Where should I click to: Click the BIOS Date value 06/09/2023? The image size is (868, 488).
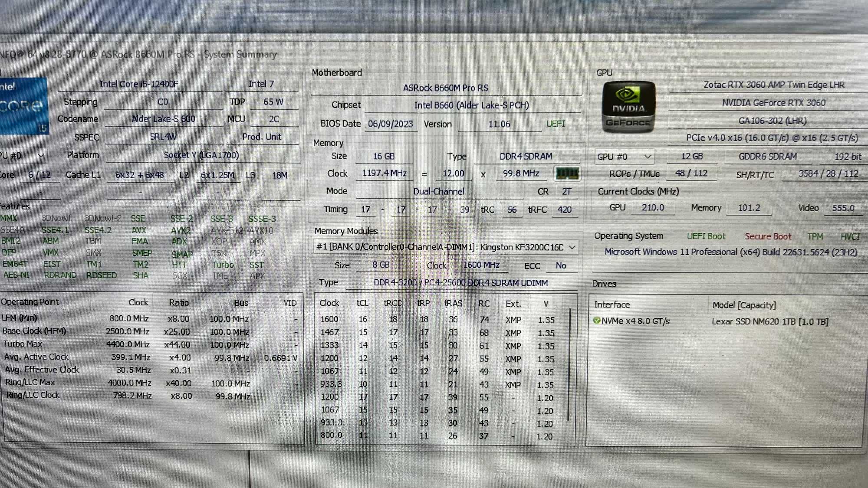coord(391,124)
